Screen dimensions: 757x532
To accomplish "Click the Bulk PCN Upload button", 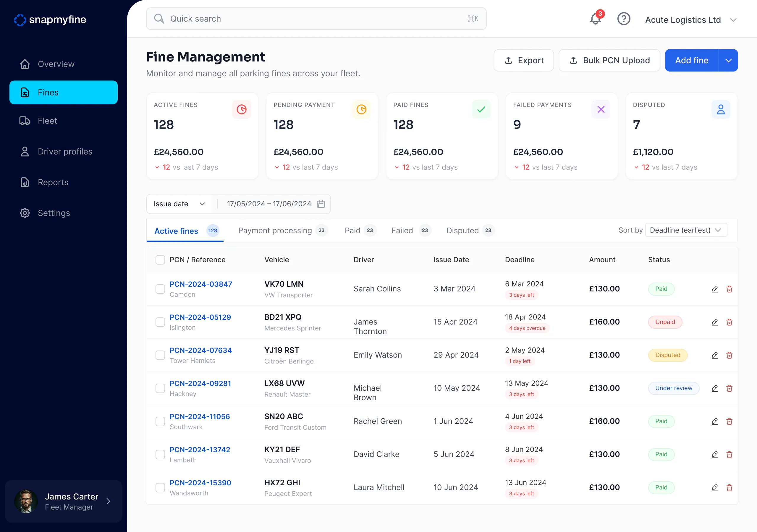I will pos(609,60).
